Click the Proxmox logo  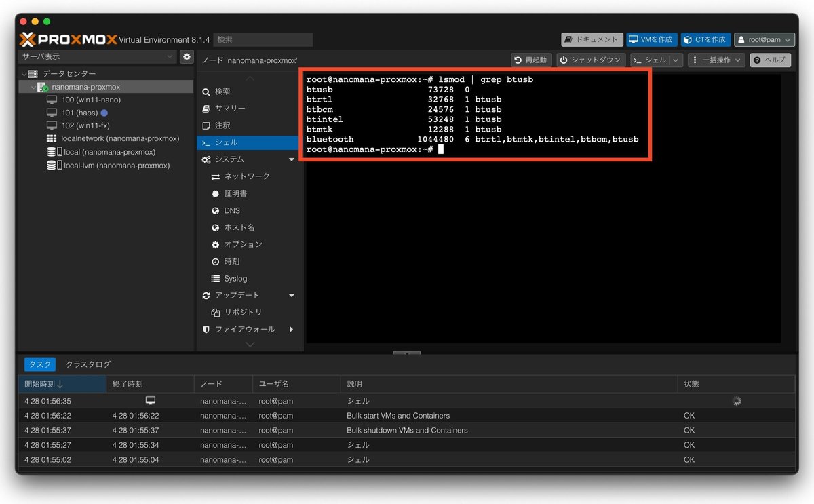click(68, 39)
